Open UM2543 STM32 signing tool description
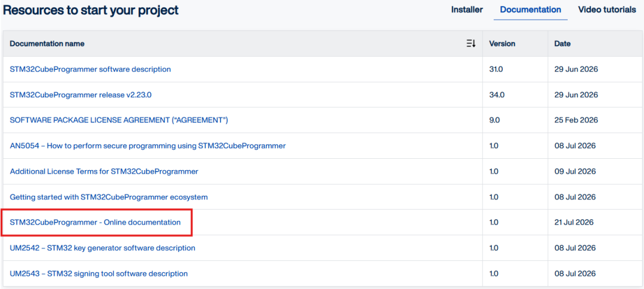This screenshot has width=644, height=289. (x=99, y=273)
